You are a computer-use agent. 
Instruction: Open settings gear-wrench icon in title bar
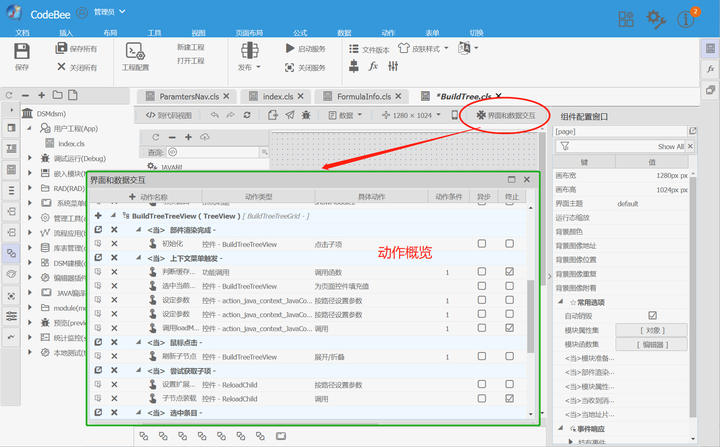click(656, 19)
